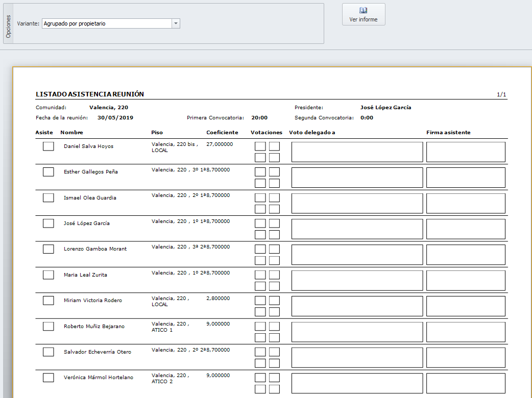
Task: Click Voto delegado field for Roberto Muñiz Bejarano
Action: click(x=357, y=332)
